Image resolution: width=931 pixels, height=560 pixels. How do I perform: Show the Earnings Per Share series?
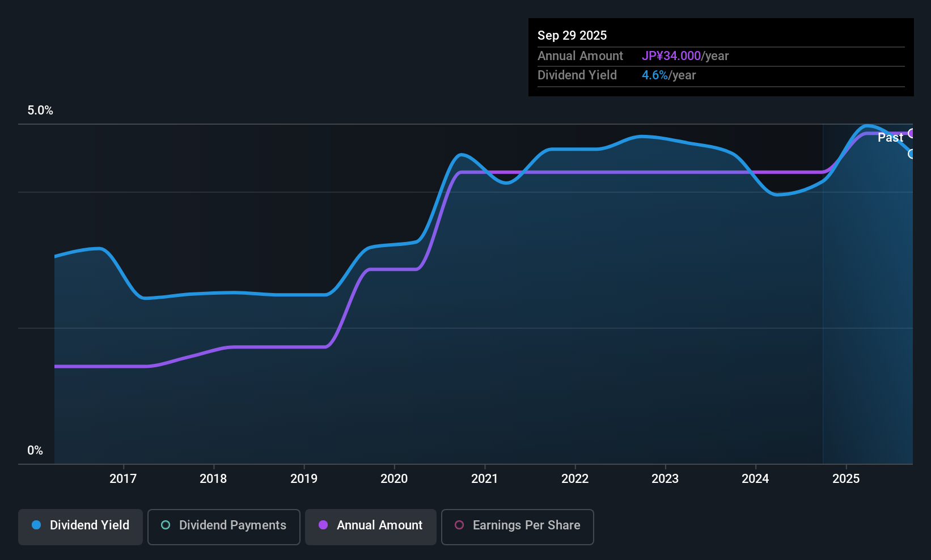517,525
